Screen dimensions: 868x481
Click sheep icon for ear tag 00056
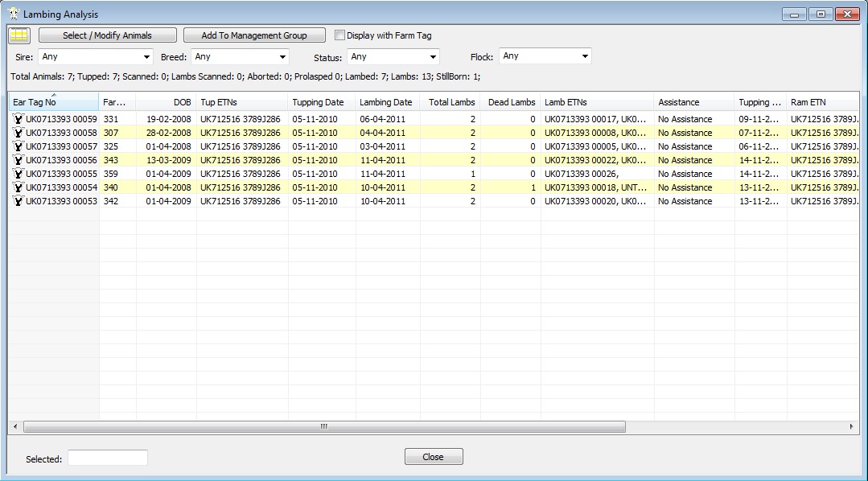19,160
